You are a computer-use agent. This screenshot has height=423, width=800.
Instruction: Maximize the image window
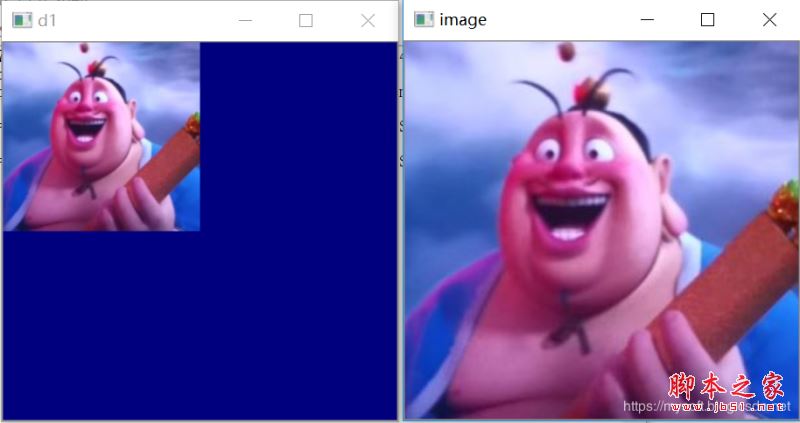707,19
